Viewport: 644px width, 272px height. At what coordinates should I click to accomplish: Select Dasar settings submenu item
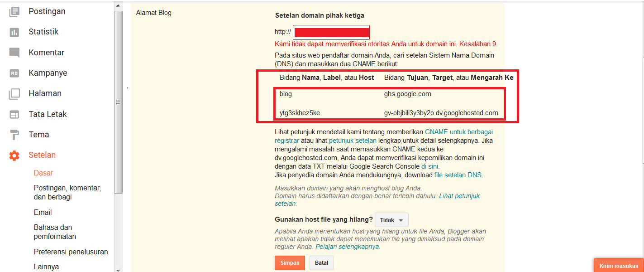(x=43, y=173)
